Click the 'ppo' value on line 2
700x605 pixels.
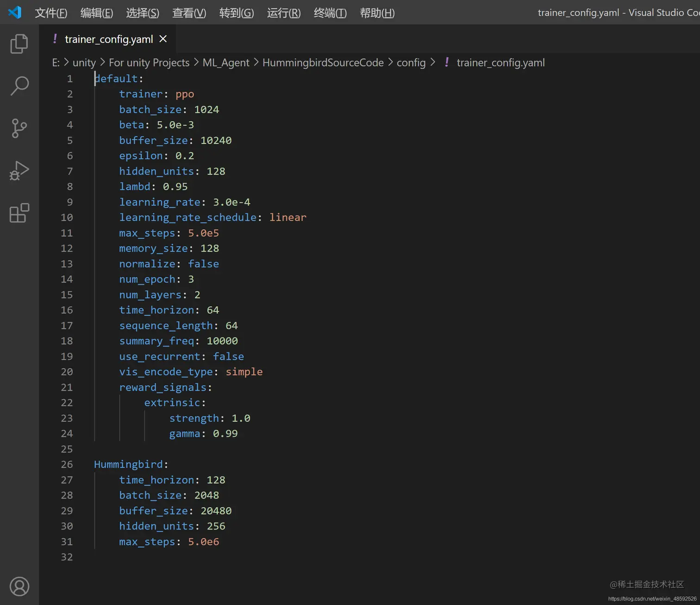tap(185, 94)
